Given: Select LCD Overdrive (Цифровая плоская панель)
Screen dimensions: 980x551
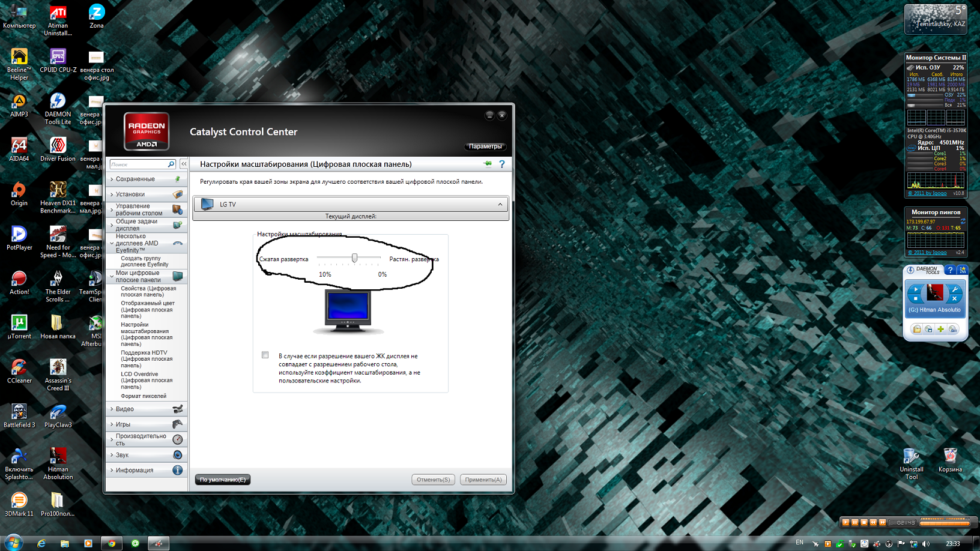Looking at the screenshot, I should click(147, 381).
